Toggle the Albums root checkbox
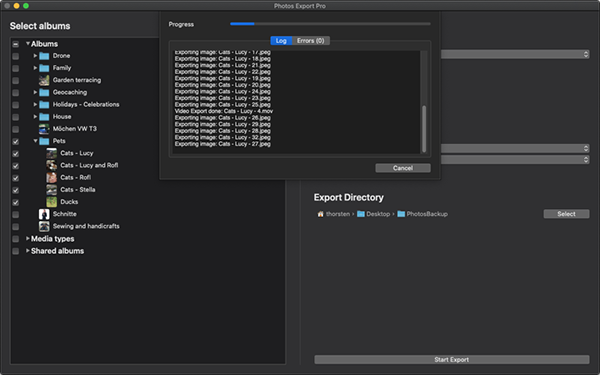Screen dimensions: 600x375 pos(16,44)
